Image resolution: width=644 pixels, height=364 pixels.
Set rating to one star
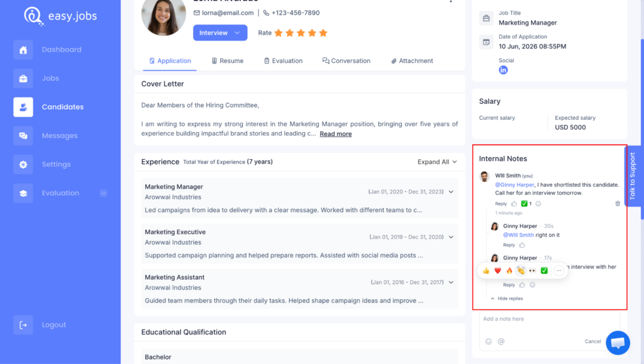[279, 33]
